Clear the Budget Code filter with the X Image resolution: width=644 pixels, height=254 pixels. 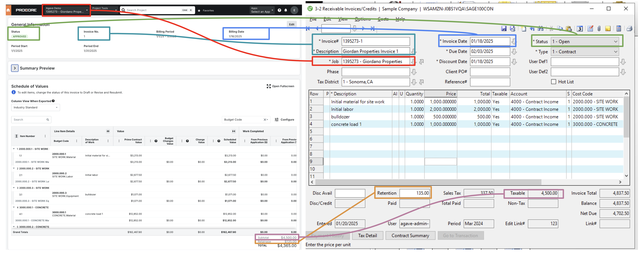pos(265,120)
